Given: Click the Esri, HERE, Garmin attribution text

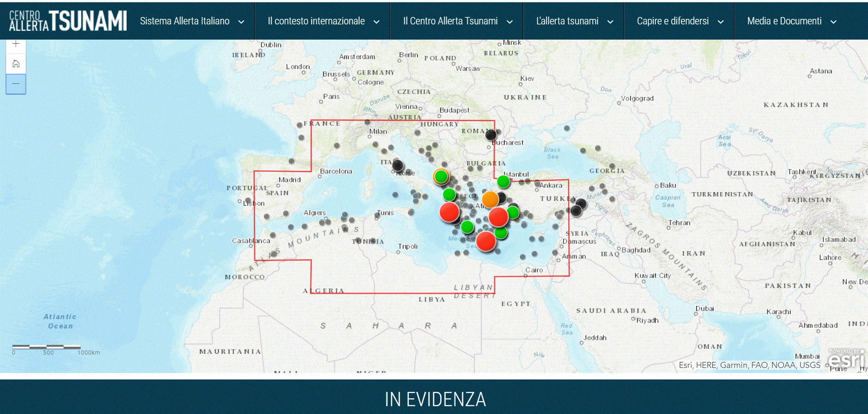Looking at the screenshot, I should click(749, 365).
